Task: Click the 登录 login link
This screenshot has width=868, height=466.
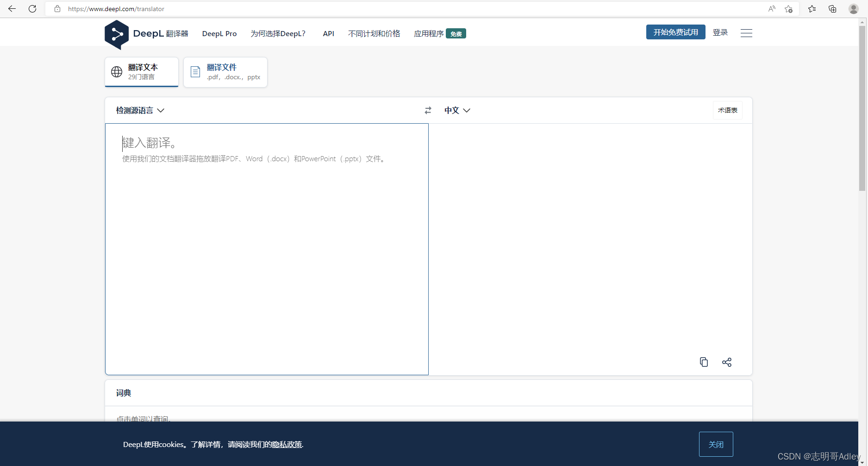Action: pos(720,32)
